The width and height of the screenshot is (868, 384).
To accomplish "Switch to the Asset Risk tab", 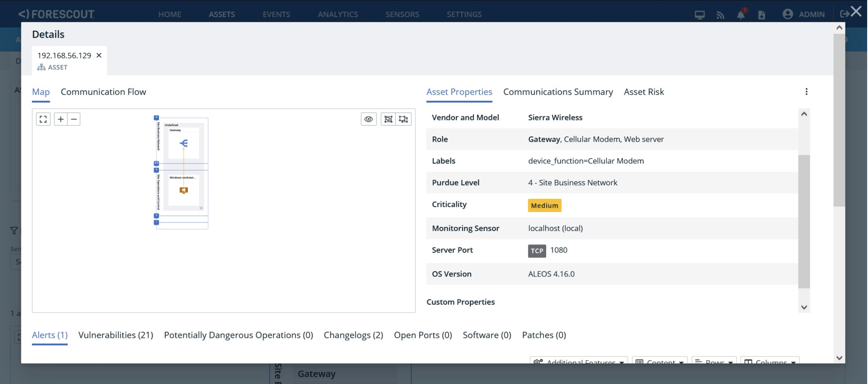I will pos(644,92).
